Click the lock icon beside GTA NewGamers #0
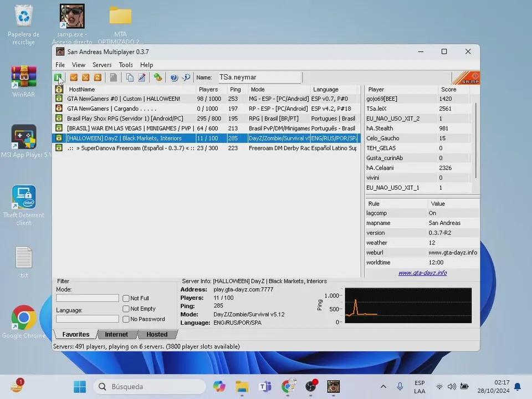The height and width of the screenshot is (399, 532). (59, 99)
